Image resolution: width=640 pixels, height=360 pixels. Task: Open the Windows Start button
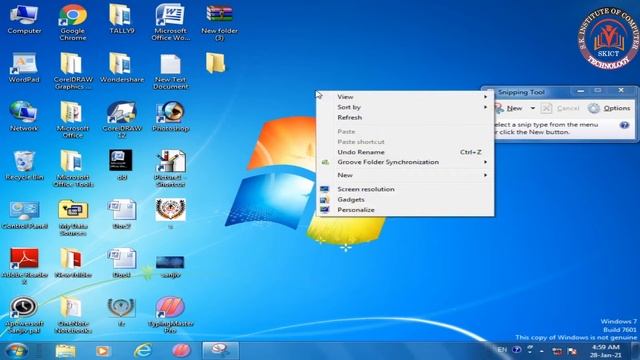[x=17, y=351]
